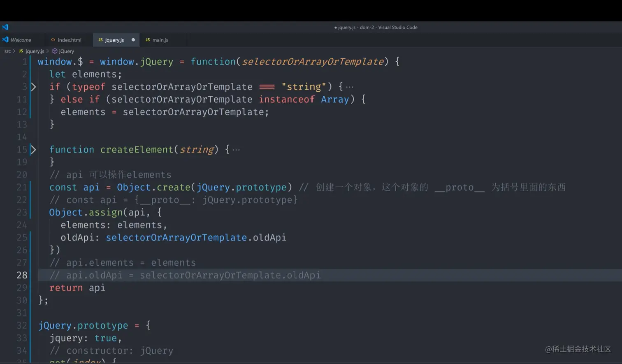The image size is (622, 364).
Task: Click the unsaved-changes dot on jquery.js tab
Action: tap(133, 40)
